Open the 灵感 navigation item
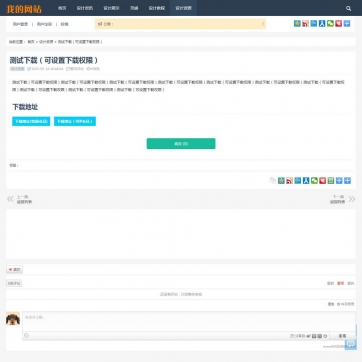362x362 pixels. pyautogui.click(x=134, y=8)
